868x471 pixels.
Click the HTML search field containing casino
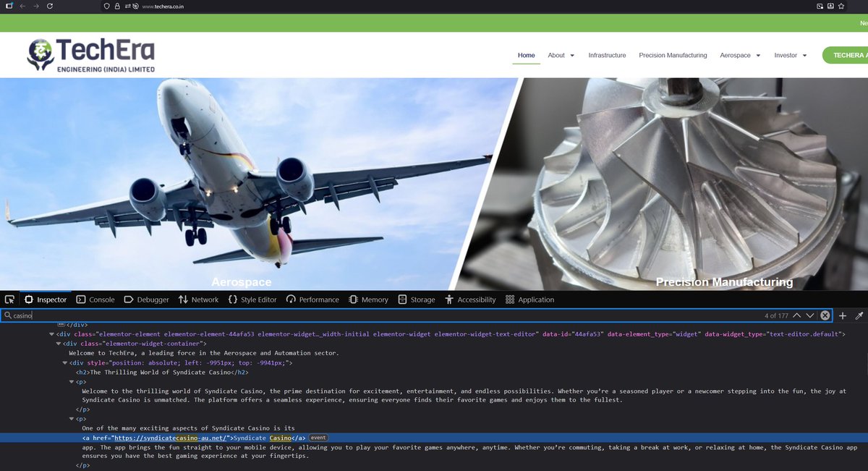[416, 315]
